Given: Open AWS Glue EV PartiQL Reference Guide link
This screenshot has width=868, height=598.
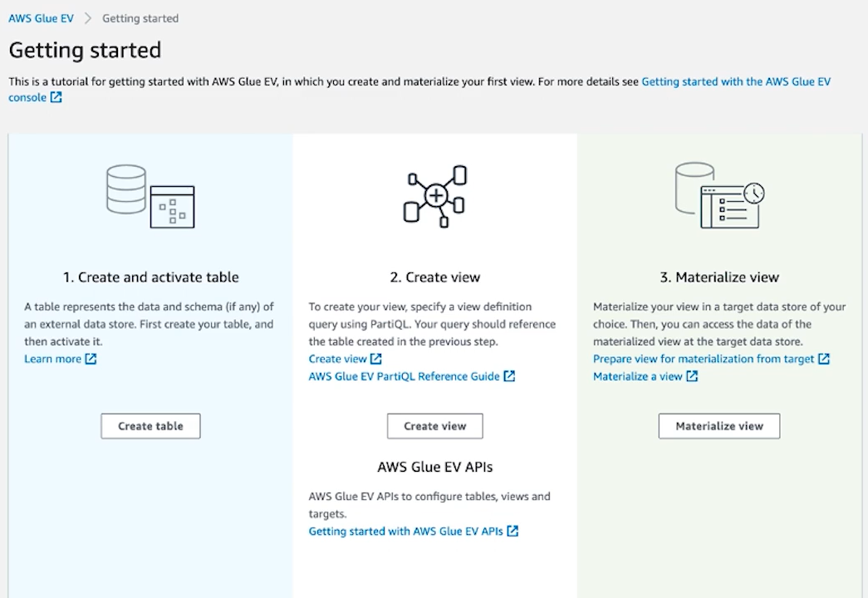Looking at the screenshot, I should pyautogui.click(x=405, y=376).
